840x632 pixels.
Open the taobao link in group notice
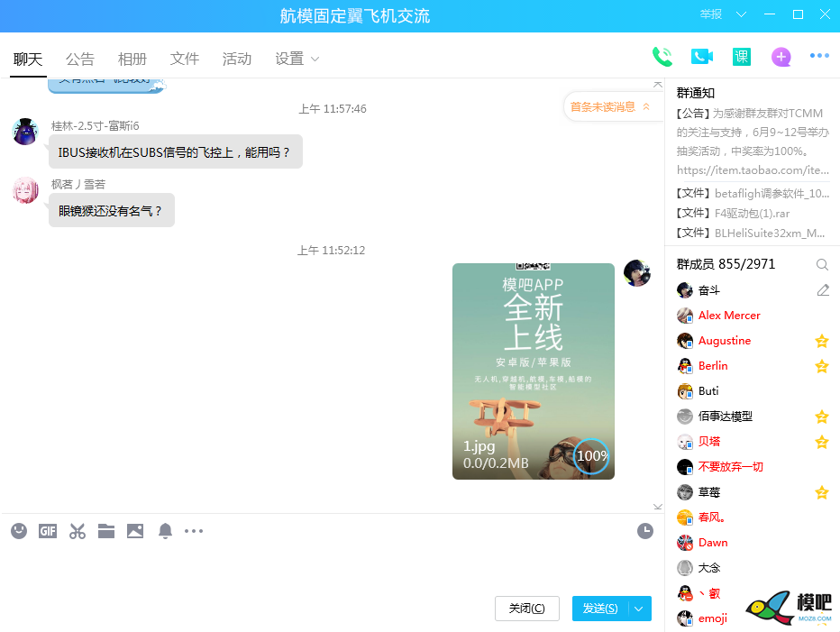pyautogui.click(x=753, y=169)
